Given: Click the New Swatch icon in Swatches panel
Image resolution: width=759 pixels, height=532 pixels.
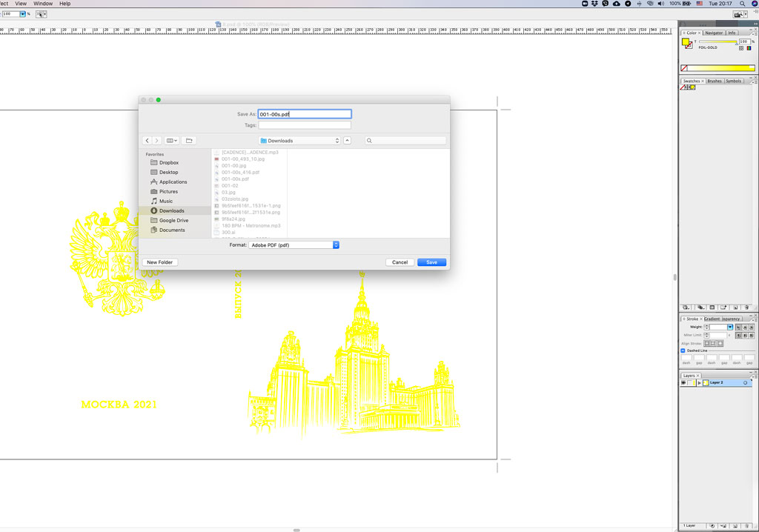Looking at the screenshot, I should [x=735, y=307].
